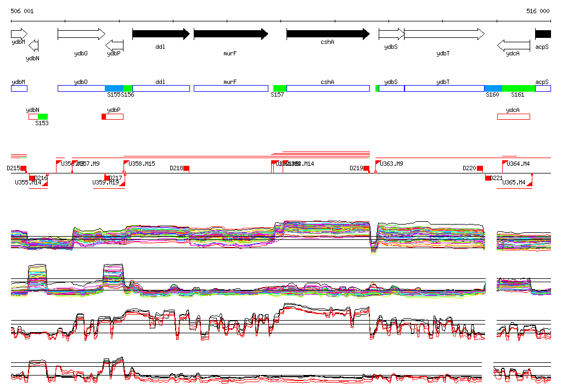The image size is (562, 392).
Task: Select the blue-outlined ddl box
Action: coord(161,88)
